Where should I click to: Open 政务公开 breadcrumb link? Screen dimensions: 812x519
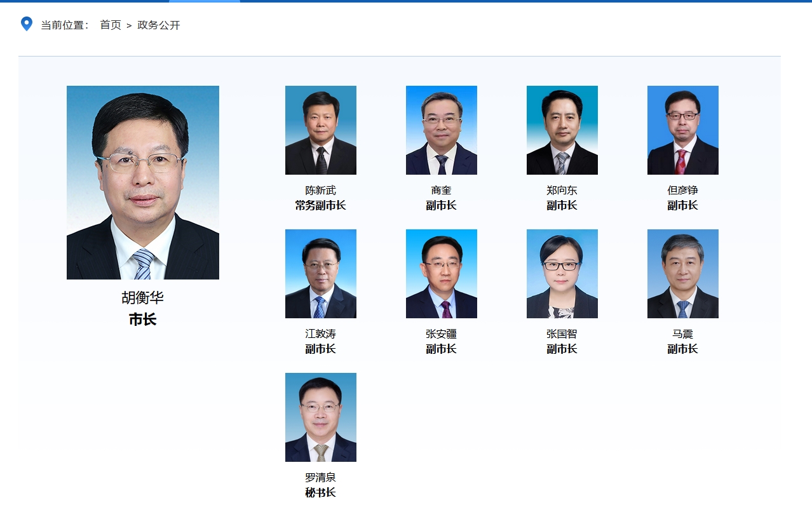(159, 25)
